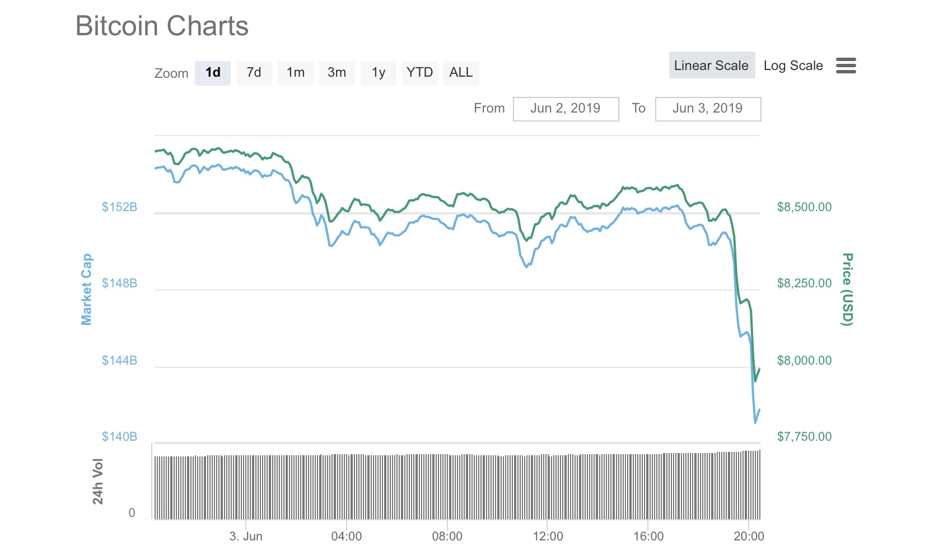Select YTD zoom range
The width and height of the screenshot is (934, 560).
click(x=419, y=73)
